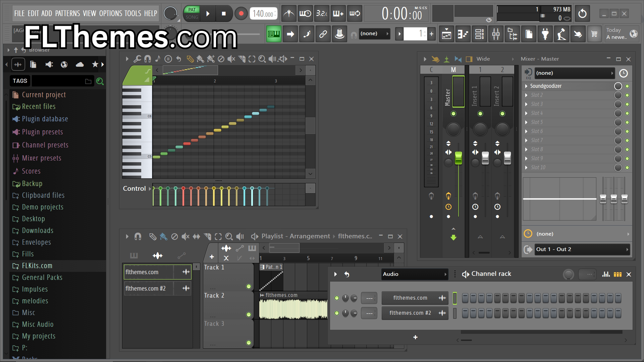Mute Track 3 with its green light
This screenshot has height=362, width=644.
point(249,343)
